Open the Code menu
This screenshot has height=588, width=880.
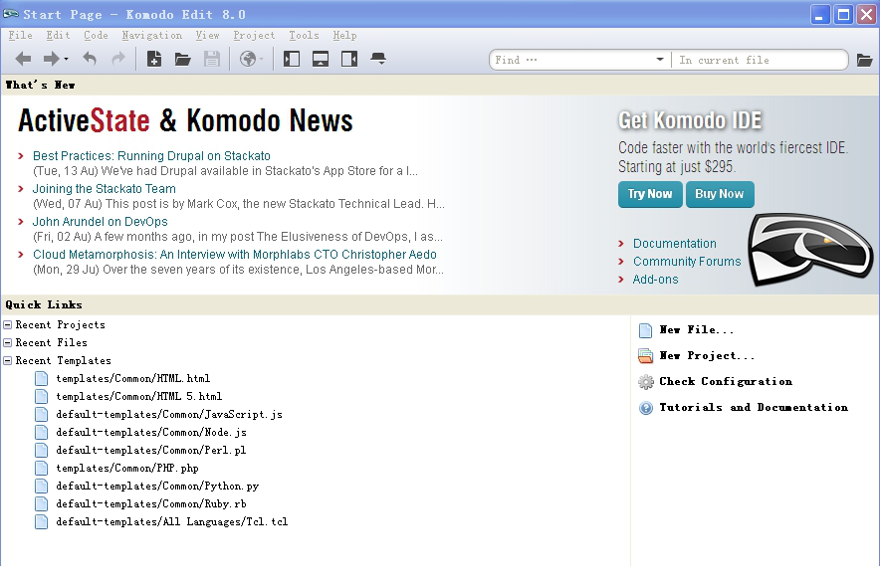tap(96, 36)
